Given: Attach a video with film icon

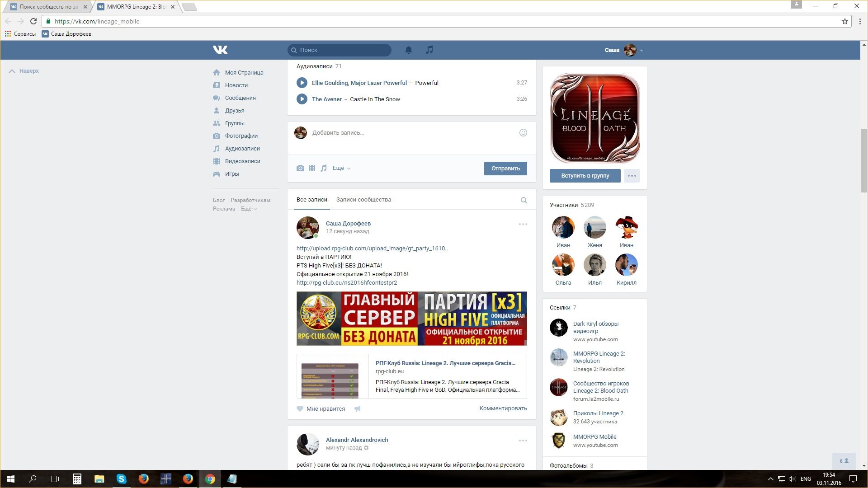Looking at the screenshot, I should 312,168.
